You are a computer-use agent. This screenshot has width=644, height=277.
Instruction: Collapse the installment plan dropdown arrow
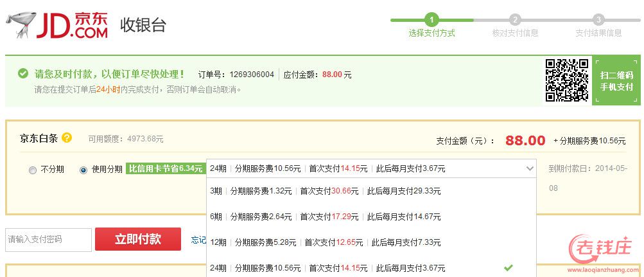tap(530, 168)
